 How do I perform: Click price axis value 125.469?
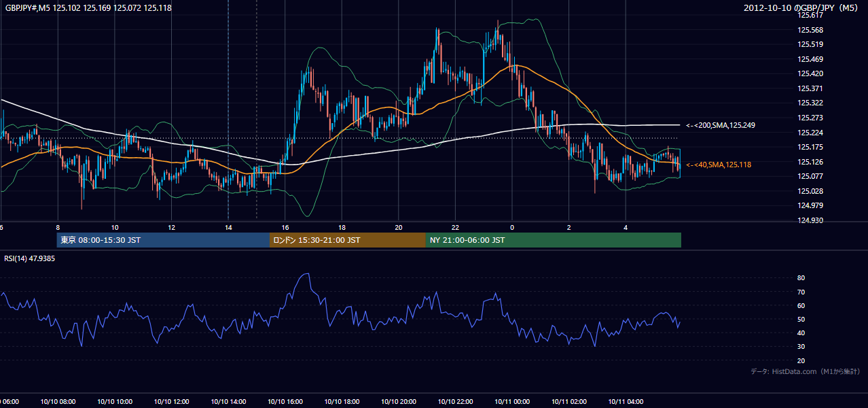point(811,59)
